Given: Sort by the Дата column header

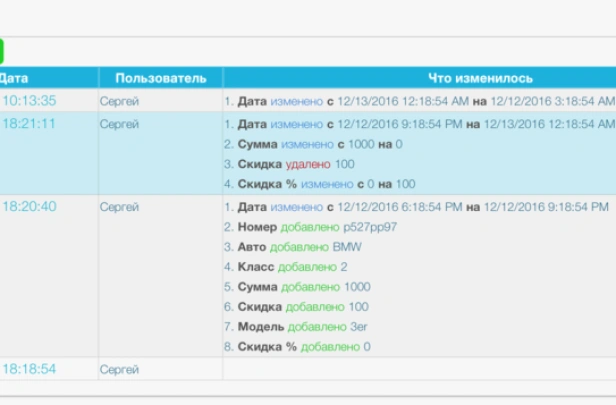Looking at the screenshot, I should [x=14, y=78].
